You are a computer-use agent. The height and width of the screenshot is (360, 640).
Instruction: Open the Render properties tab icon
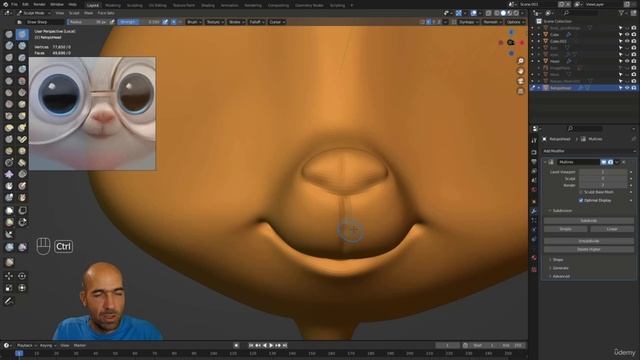(x=534, y=152)
